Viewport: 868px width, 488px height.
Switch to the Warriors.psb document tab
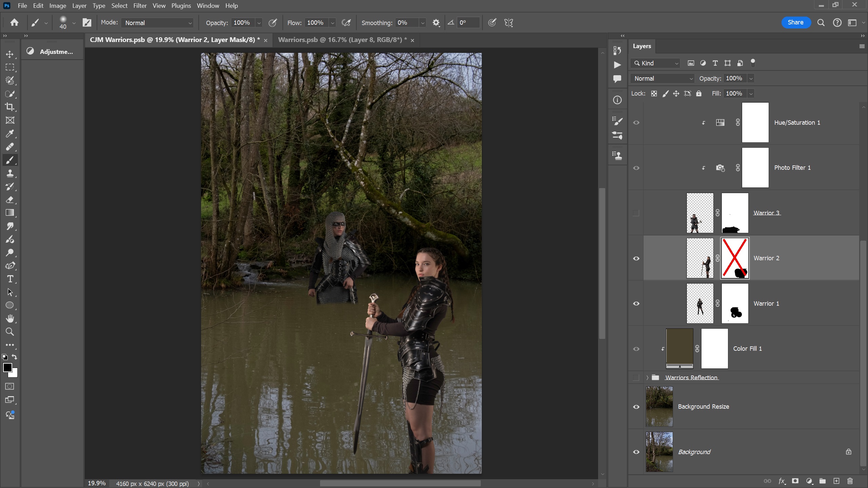click(x=342, y=40)
